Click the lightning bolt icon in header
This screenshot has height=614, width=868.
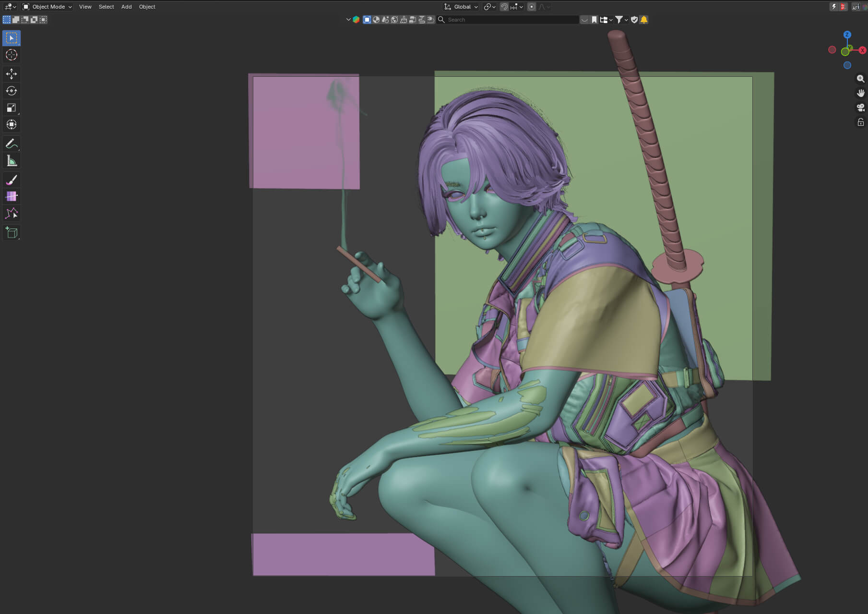(834, 7)
